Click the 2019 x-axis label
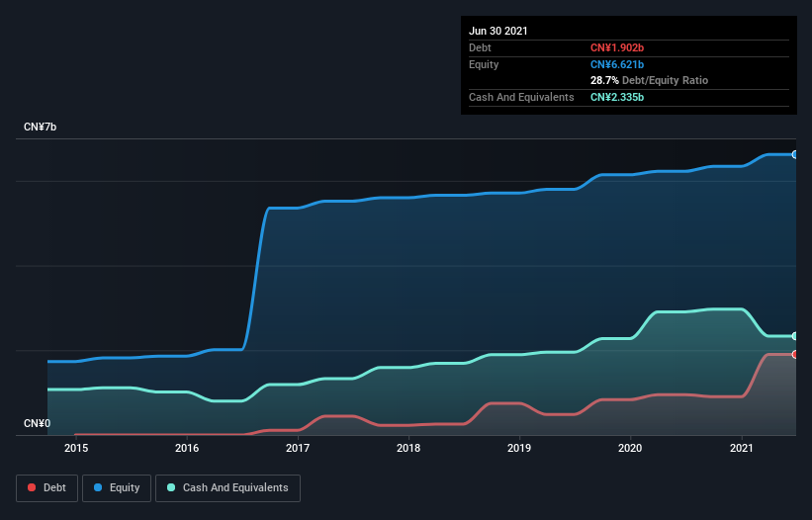812x520 pixels. click(x=519, y=448)
